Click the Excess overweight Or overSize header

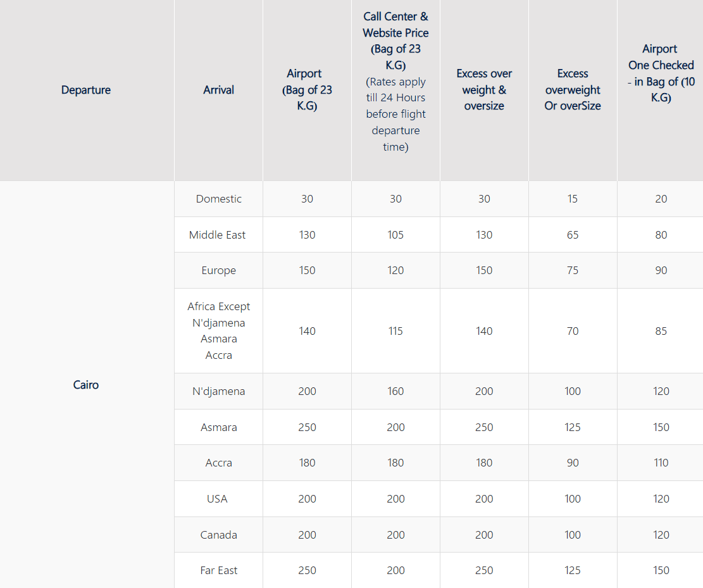[x=573, y=90]
